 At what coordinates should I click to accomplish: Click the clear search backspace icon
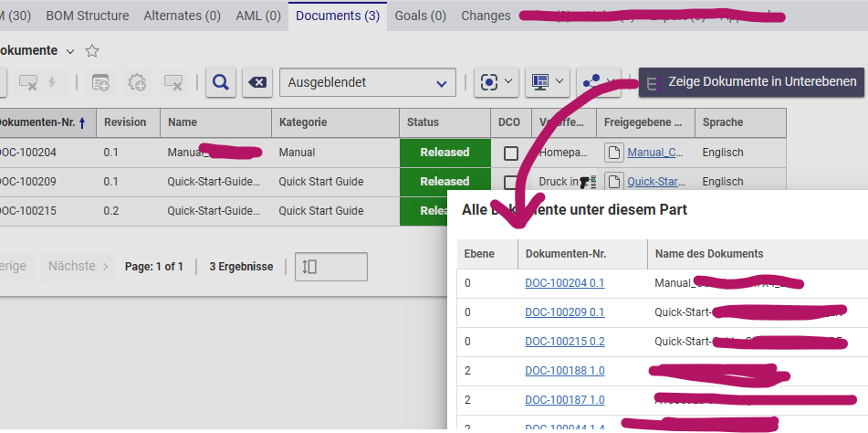[258, 82]
